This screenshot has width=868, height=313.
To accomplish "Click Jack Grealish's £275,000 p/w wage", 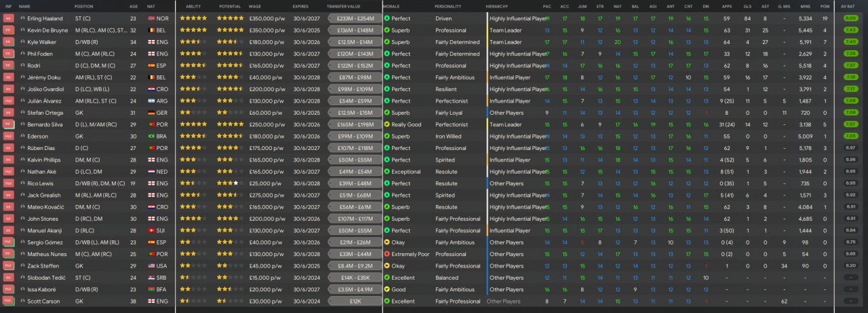I will pos(267,196).
